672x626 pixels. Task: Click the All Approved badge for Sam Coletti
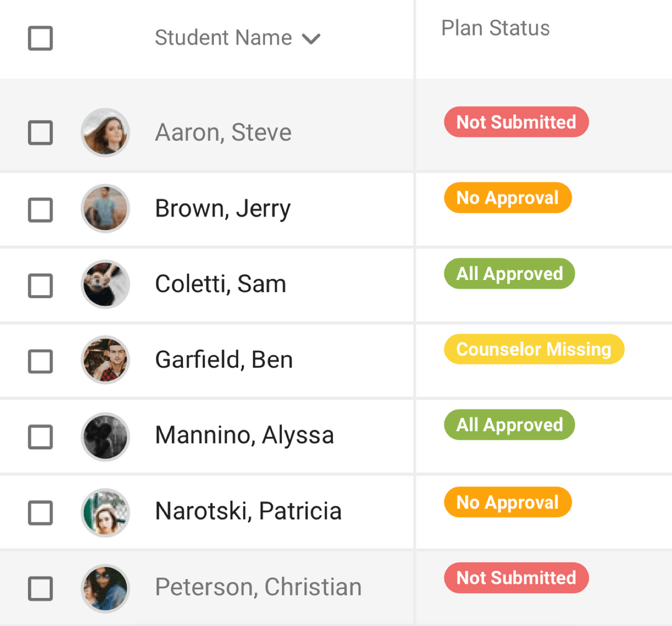click(x=509, y=273)
